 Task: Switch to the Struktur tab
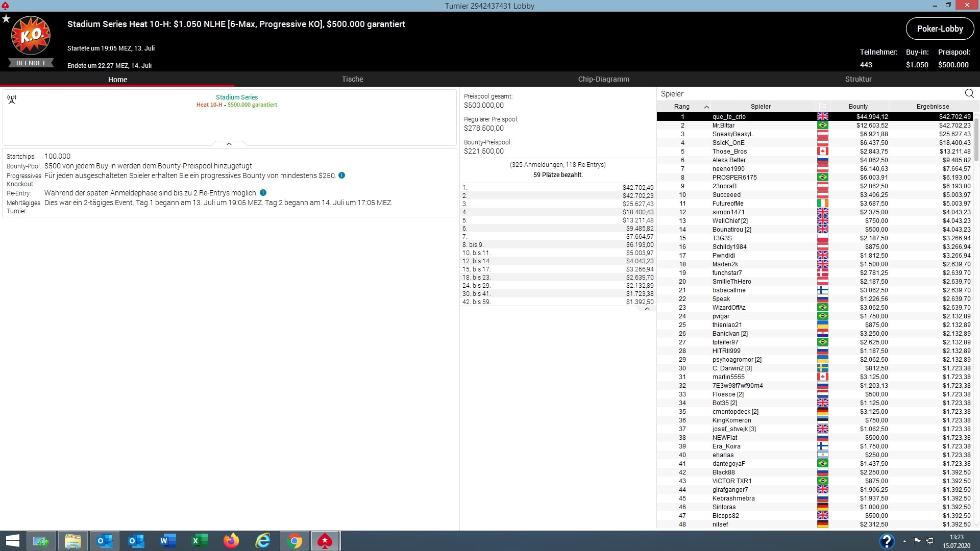[858, 79]
